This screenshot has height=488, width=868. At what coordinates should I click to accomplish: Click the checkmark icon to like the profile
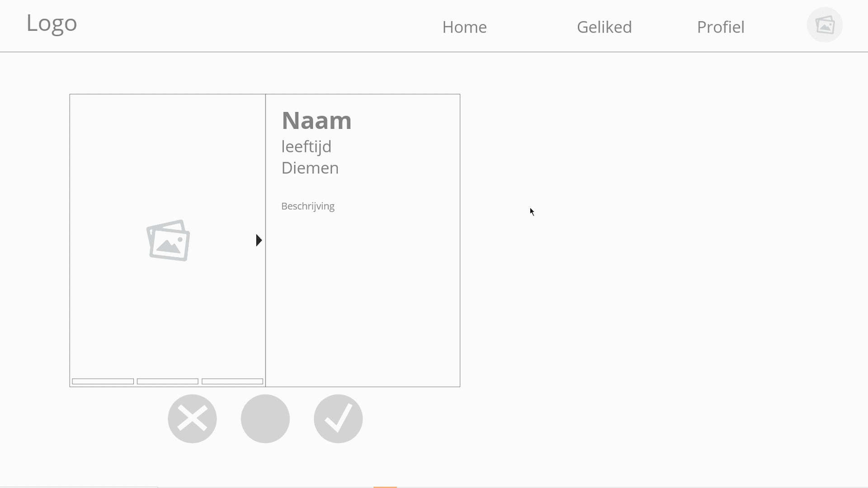point(338,418)
